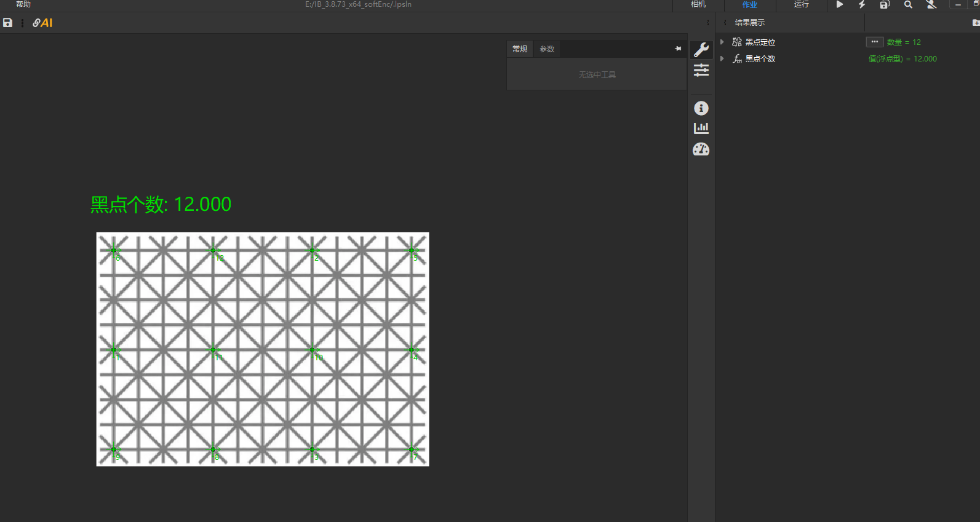Click the save icon in left toolbar
Image resolution: width=980 pixels, height=522 pixels.
tap(7, 23)
